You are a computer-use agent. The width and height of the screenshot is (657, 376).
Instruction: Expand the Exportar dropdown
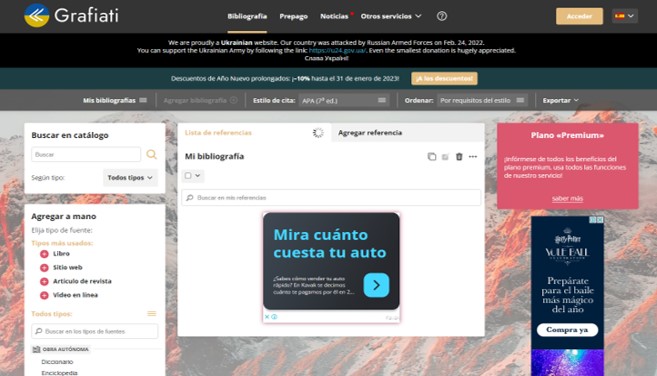click(x=560, y=100)
